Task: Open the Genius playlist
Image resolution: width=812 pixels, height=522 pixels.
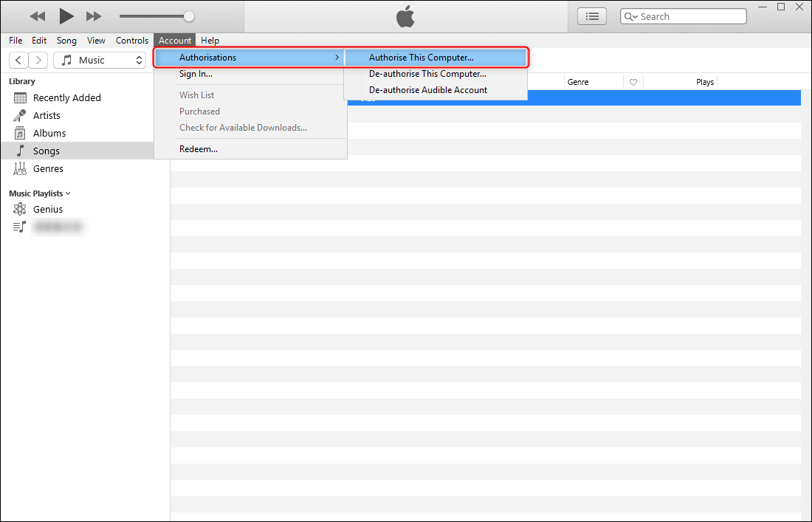Action: tap(48, 209)
